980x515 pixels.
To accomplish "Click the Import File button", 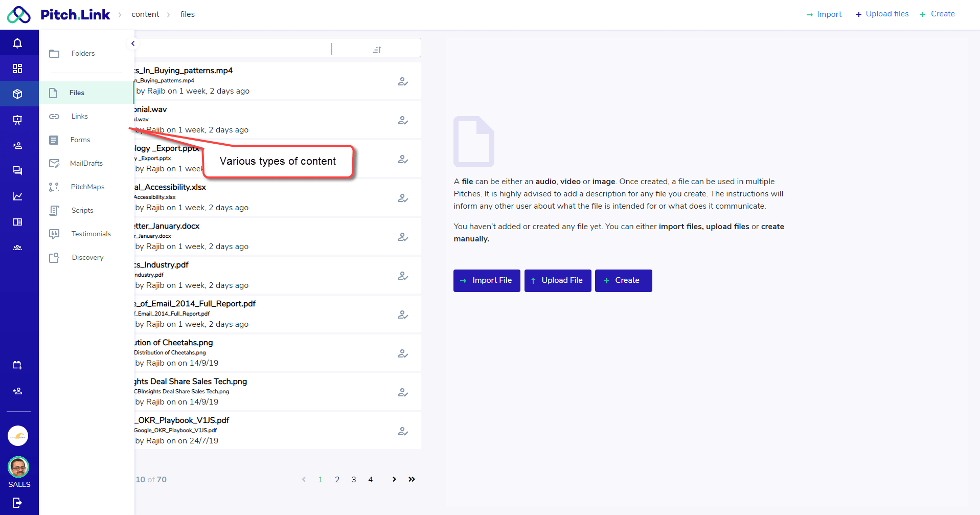I will coord(486,280).
